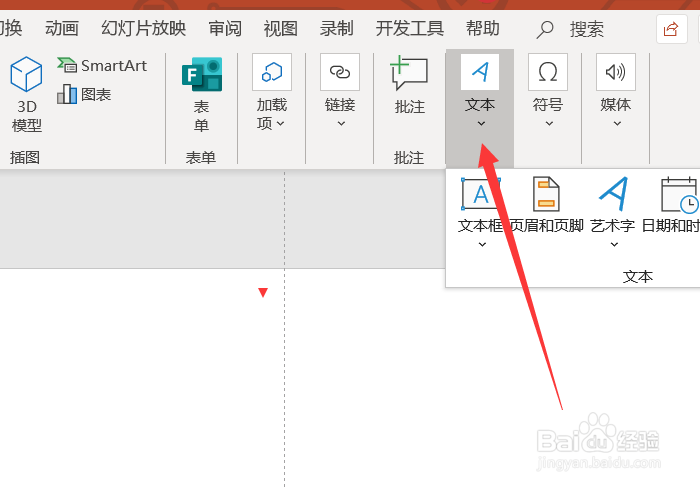Screen dimensions: 700x488
Task: Expand the 艺术字 dropdown chevron
Action: 614,244
